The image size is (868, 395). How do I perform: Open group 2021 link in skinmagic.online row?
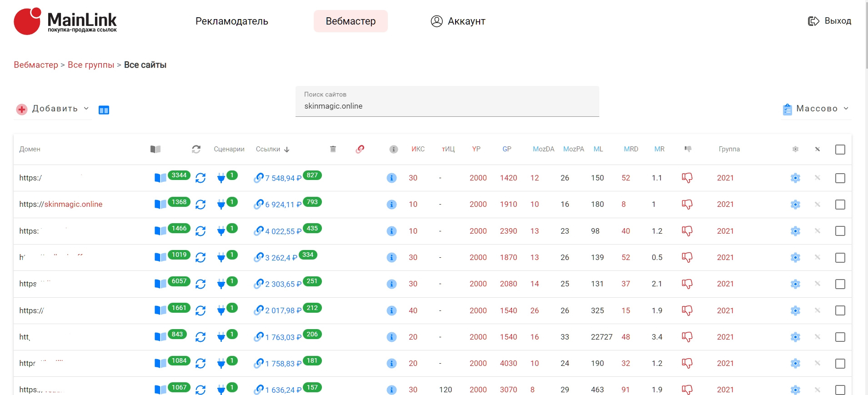(x=725, y=205)
